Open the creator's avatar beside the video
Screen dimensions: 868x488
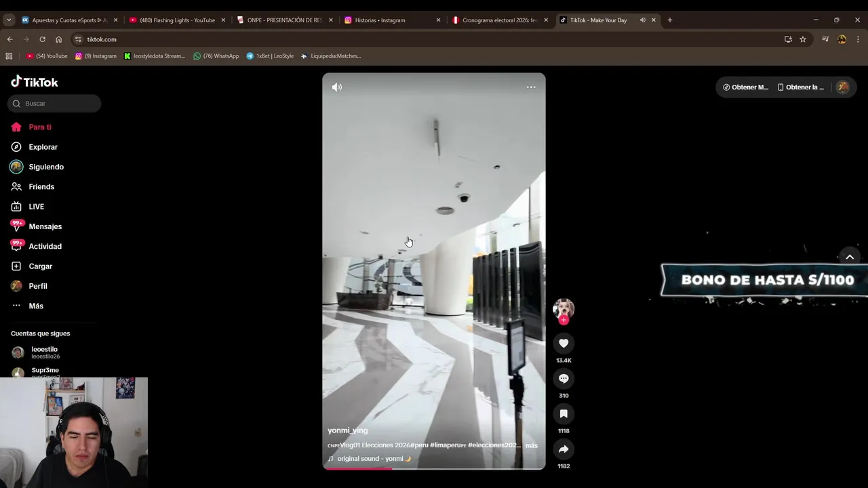(x=564, y=308)
